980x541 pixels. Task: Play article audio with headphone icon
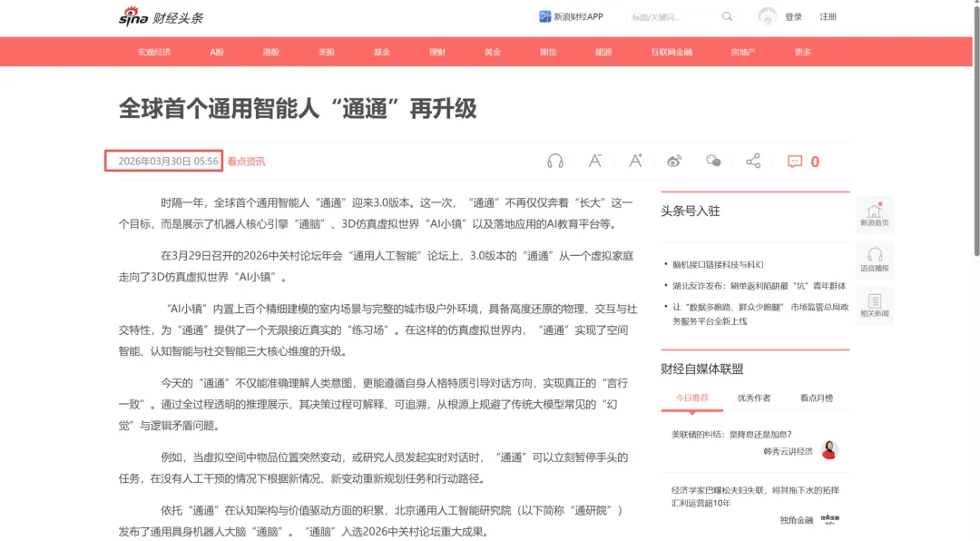point(555,162)
